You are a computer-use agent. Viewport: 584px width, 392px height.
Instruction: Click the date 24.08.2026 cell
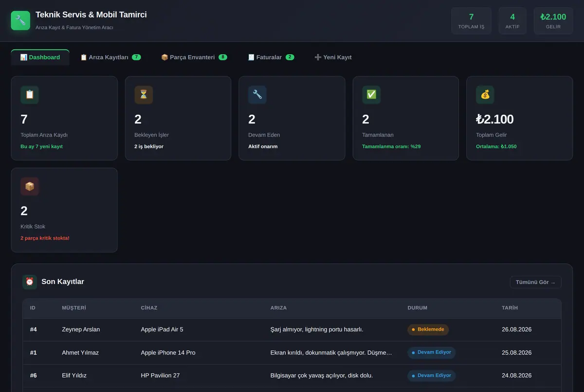[516, 375]
